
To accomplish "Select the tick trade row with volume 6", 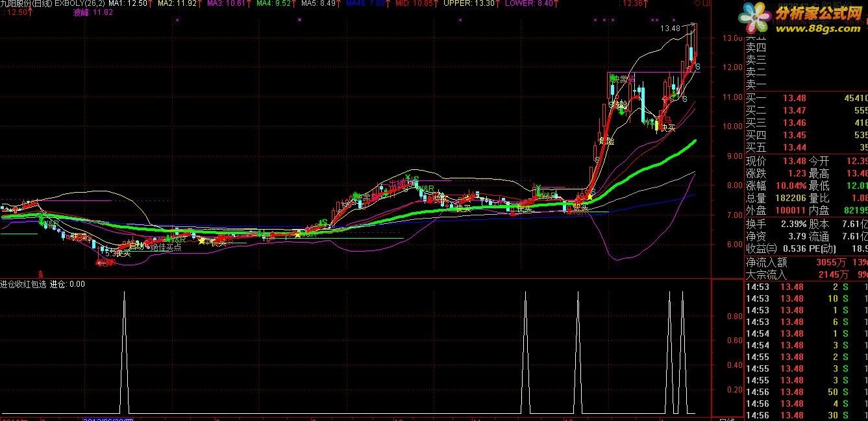I will (x=806, y=322).
